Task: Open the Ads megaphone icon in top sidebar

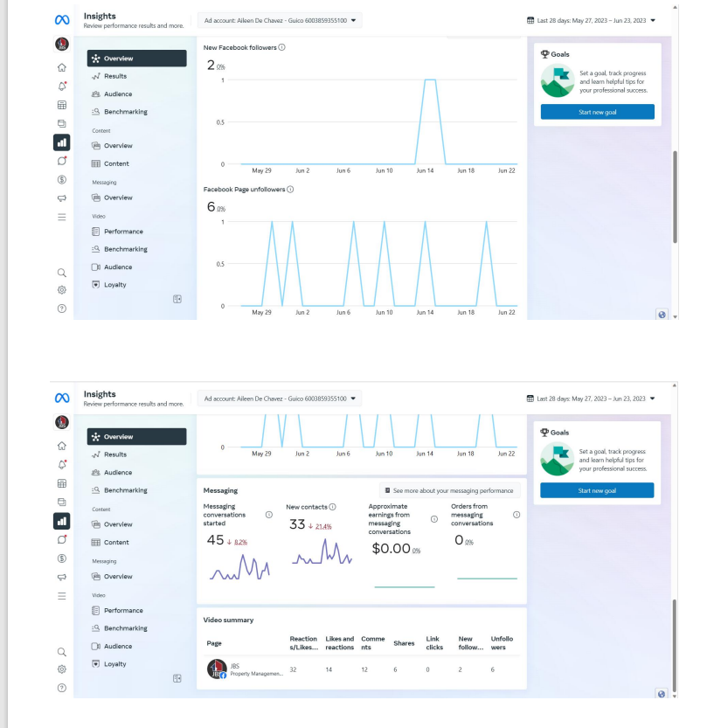Action: click(62, 198)
